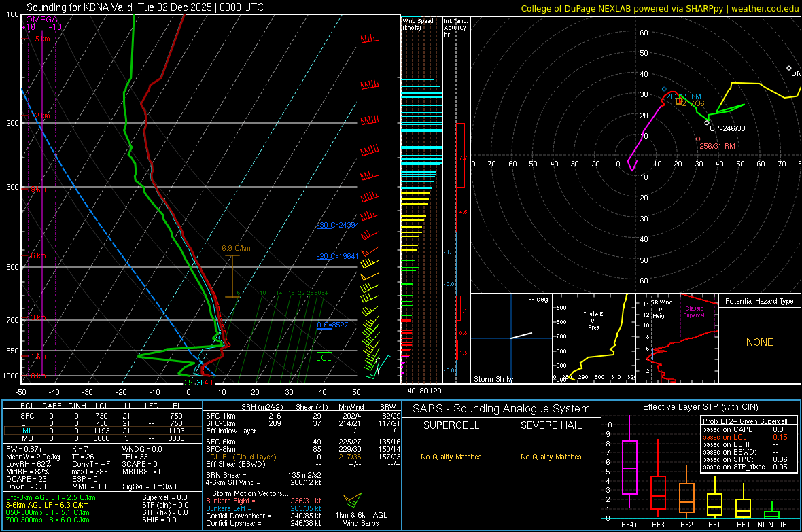Viewport: 802px width, 532px height.
Task: Click the 'Theta-E v. Pres' inset label
Action: pos(593,320)
